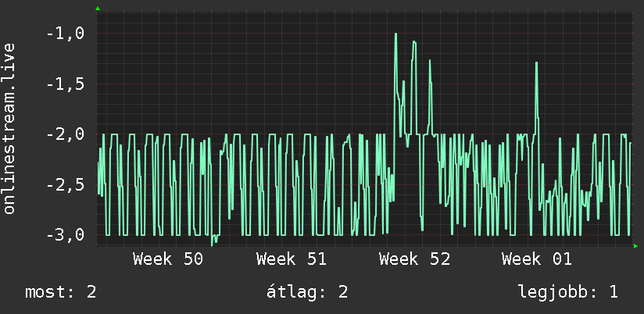644x314 pixels.
Task: Click the -1,5 y-axis label
Action: click(65, 84)
